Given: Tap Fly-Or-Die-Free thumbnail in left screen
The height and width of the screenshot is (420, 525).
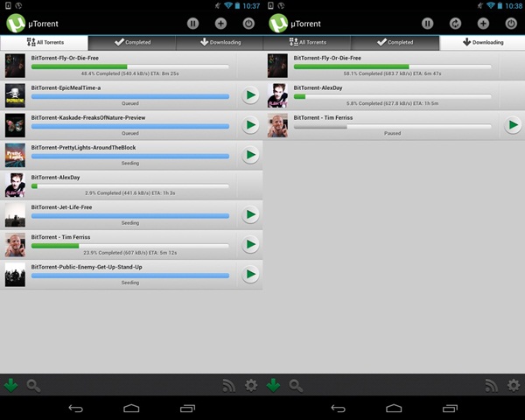Looking at the screenshot, I should [15, 66].
